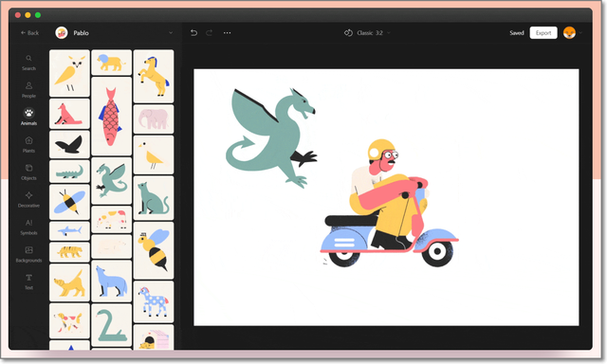
Task: Go Back with the arrow link
Action: (29, 33)
